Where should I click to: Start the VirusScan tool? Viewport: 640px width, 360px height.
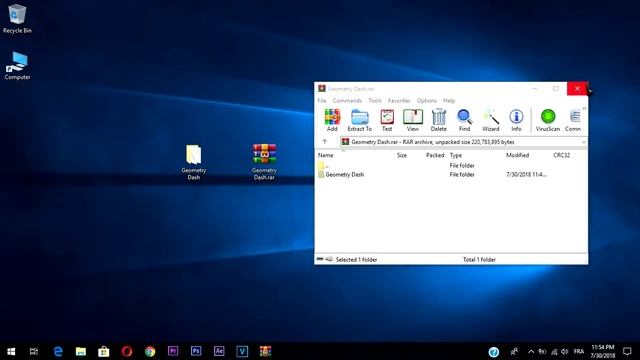click(548, 120)
